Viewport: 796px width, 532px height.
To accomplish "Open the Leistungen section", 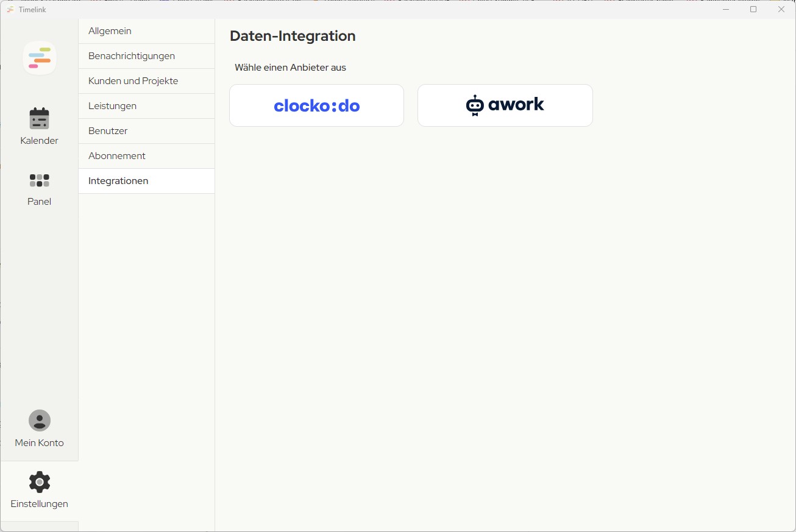I will coord(146,106).
